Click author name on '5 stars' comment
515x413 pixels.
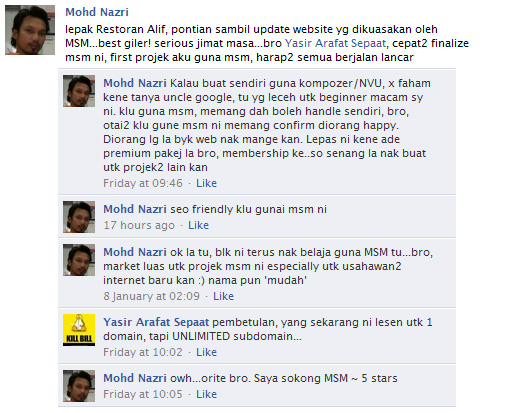click(x=135, y=378)
